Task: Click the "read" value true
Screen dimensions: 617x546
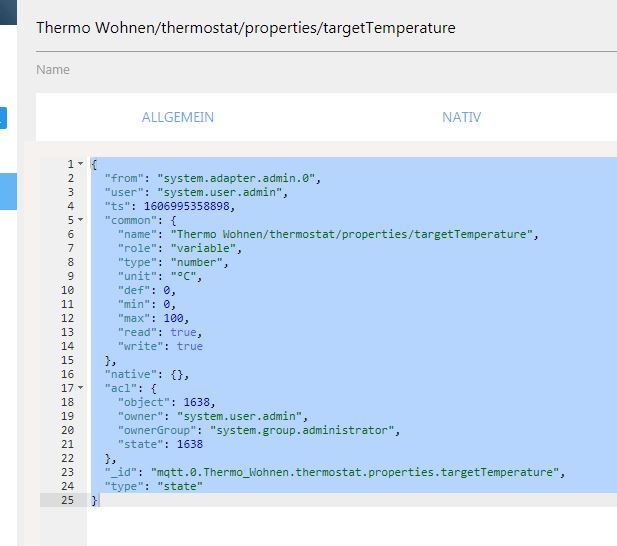Action: 183,332
